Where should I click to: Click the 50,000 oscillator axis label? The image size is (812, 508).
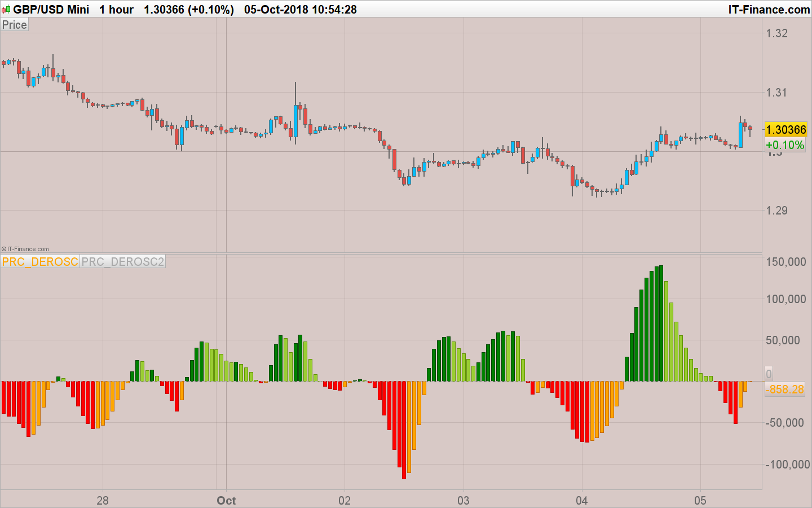tap(783, 340)
